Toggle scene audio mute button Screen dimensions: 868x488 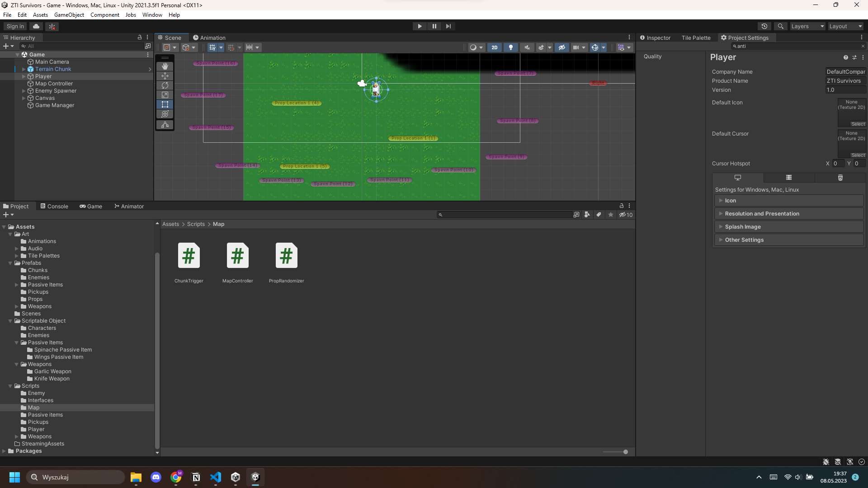tap(527, 47)
